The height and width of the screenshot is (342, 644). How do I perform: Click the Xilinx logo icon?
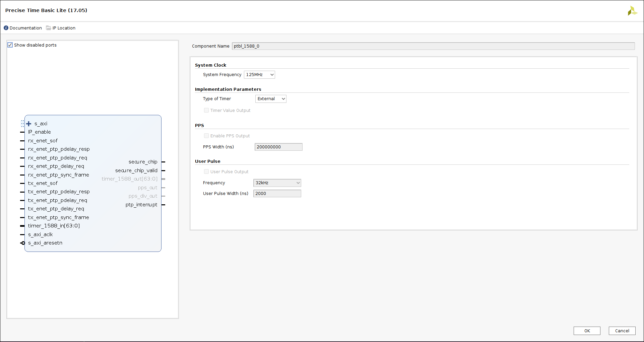(632, 11)
